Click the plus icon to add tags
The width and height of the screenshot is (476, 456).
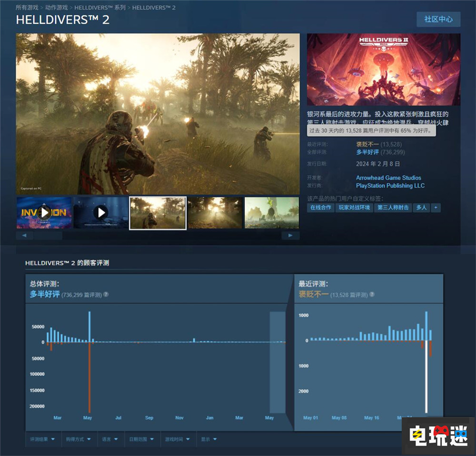tap(436, 208)
